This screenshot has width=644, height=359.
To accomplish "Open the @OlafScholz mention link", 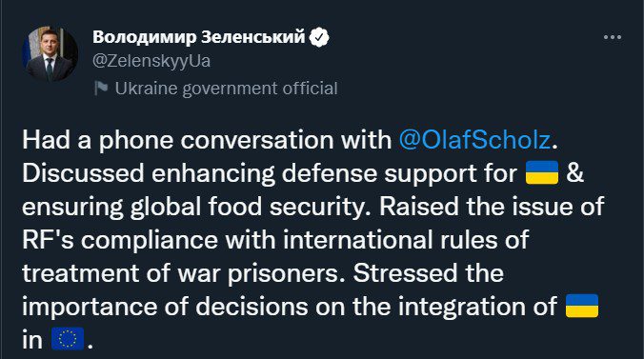I will pos(474,140).
